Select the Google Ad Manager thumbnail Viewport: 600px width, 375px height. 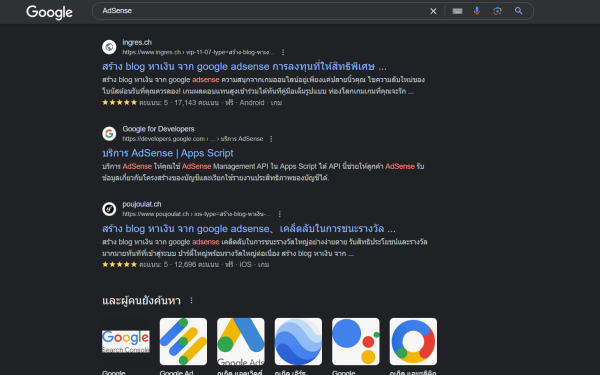coord(183,341)
